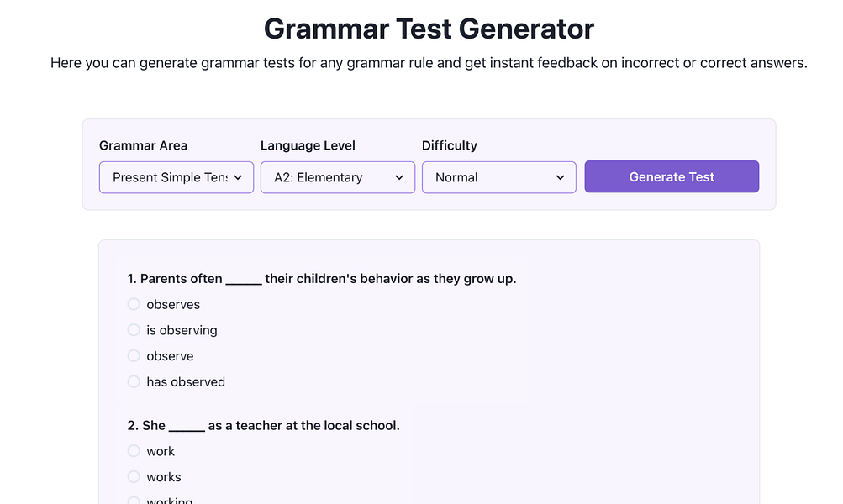The height and width of the screenshot is (504, 843).
Task: Open the Difficulty dropdown
Action: (x=498, y=177)
